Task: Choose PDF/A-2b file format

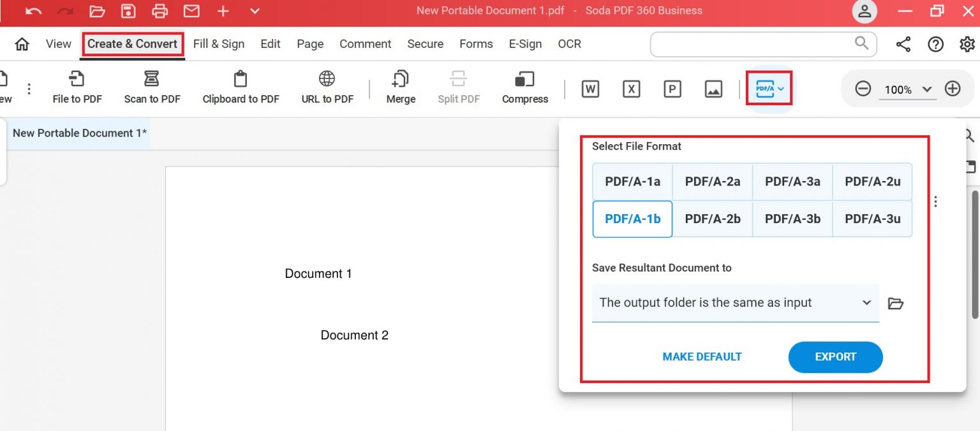Action: tap(713, 219)
